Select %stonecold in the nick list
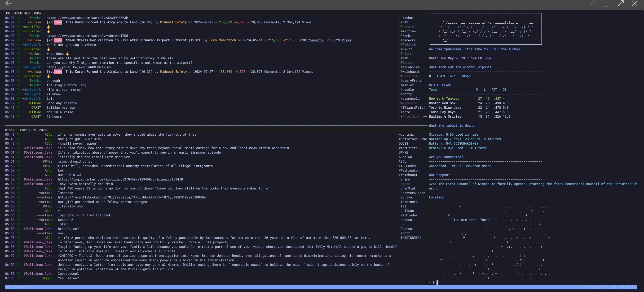The height and width of the screenshot is (292, 644). click(x=410, y=99)
